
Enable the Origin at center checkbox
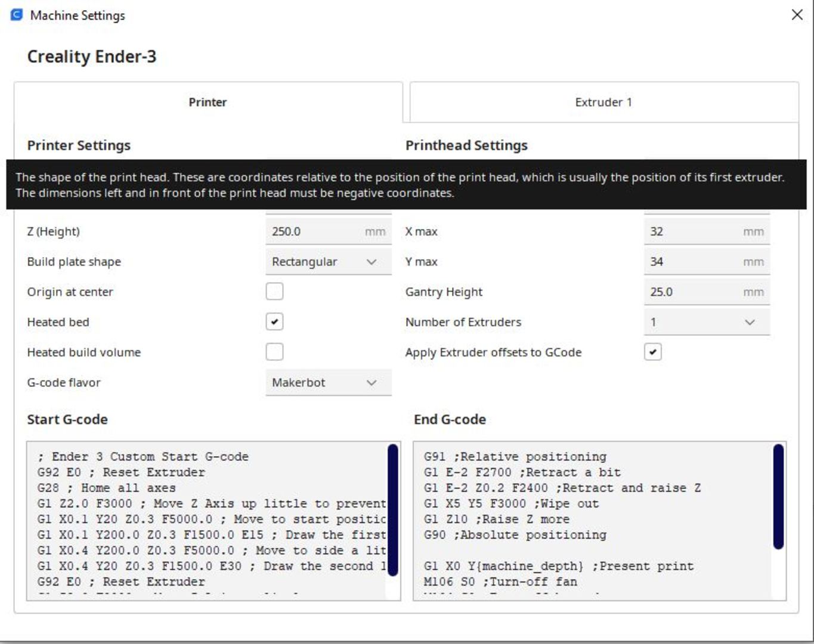tap(274, 292)
